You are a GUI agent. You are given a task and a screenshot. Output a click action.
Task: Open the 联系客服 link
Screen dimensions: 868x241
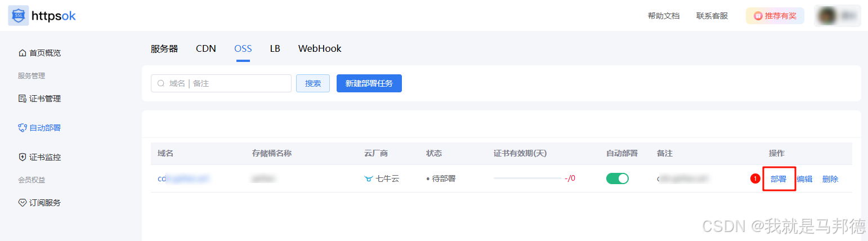click(712, 16)
